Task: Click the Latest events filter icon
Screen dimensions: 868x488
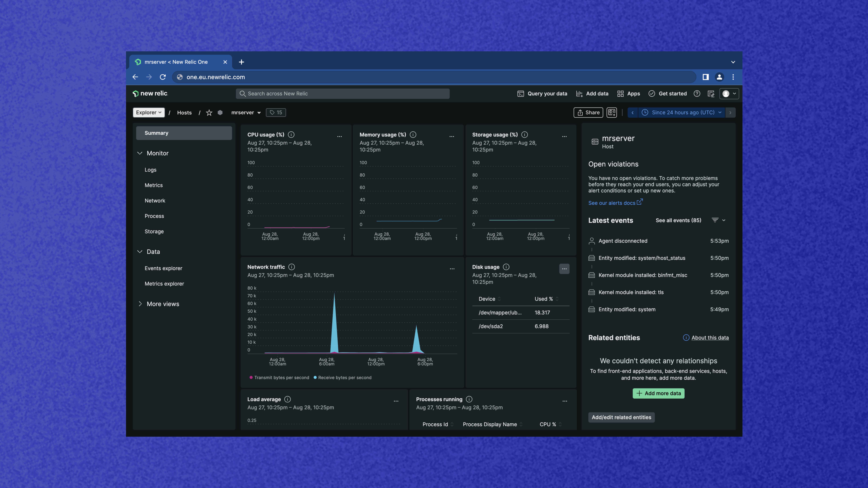Action: (715, 220)
